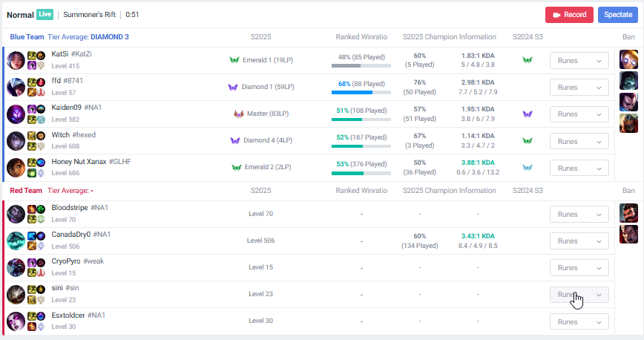This screenshot has width=644, height=340.
Task: Click ffd's 2.98:1 KDA value
Action: (x=478, y=82)
